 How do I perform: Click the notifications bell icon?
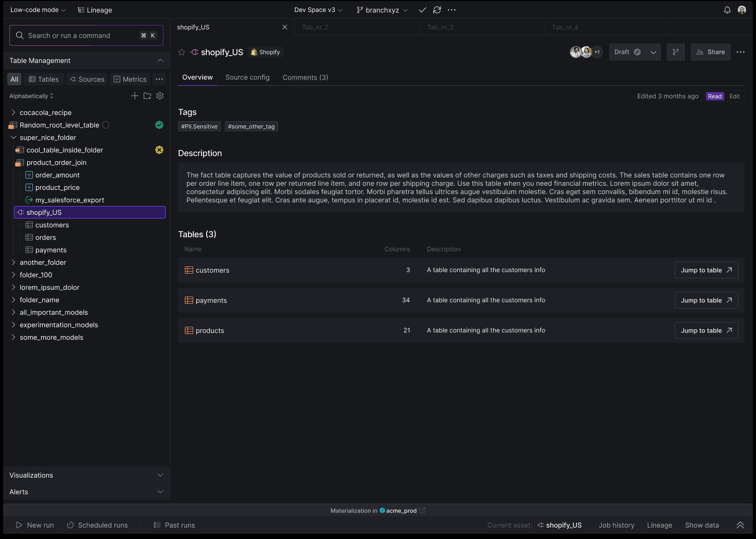[727, 10]
